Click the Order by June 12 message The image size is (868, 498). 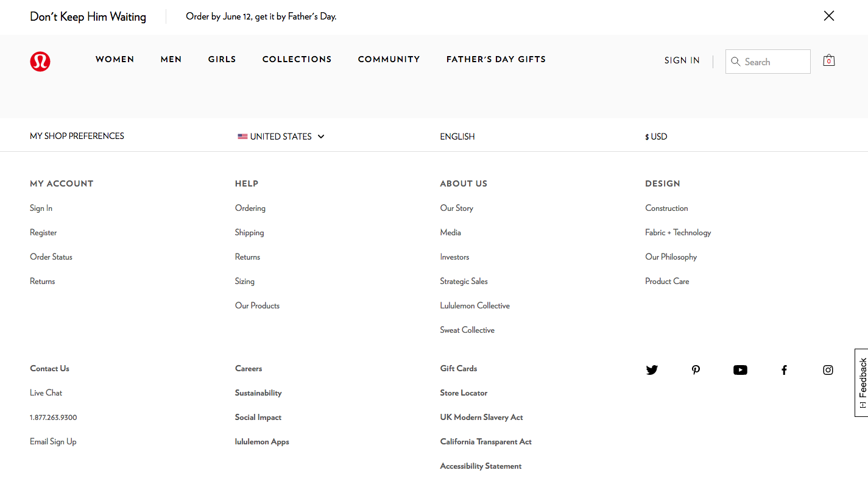(x=261, y=16)
